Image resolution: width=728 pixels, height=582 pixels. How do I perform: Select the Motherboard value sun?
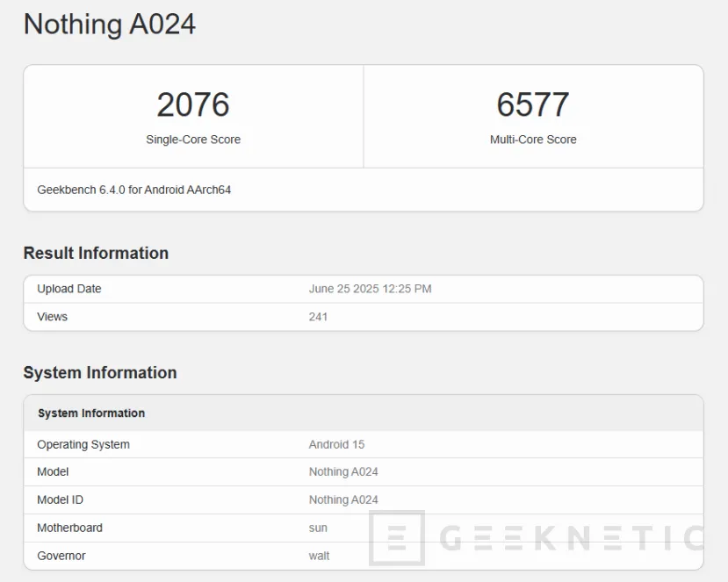pyautogui.click(x=317, y=528)
